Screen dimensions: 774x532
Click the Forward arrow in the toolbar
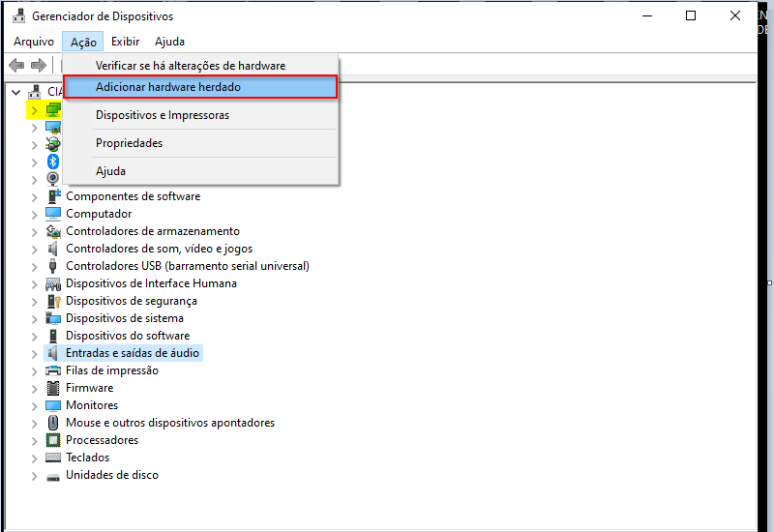(x=39, y=65)
